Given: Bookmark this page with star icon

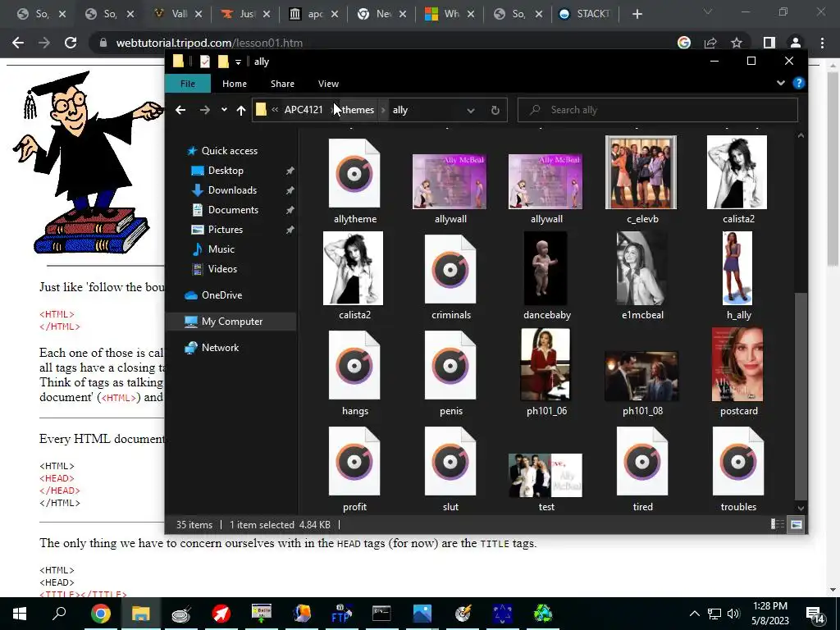Looking at the screenshot, I should pos(737,43).
